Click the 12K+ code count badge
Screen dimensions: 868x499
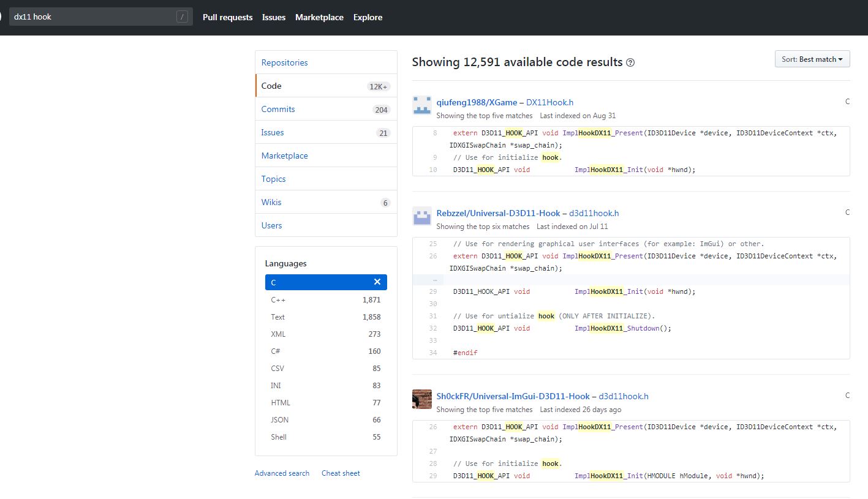coord(379,86)
